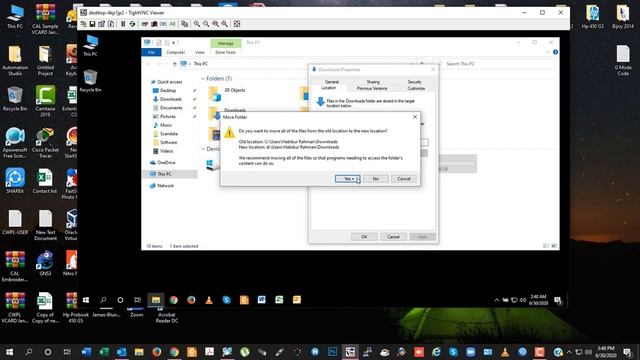Send Ctrl+Alt+Del via TightVNC toolbar
This screenshot has height=360, width=640.
pos(144,24)
